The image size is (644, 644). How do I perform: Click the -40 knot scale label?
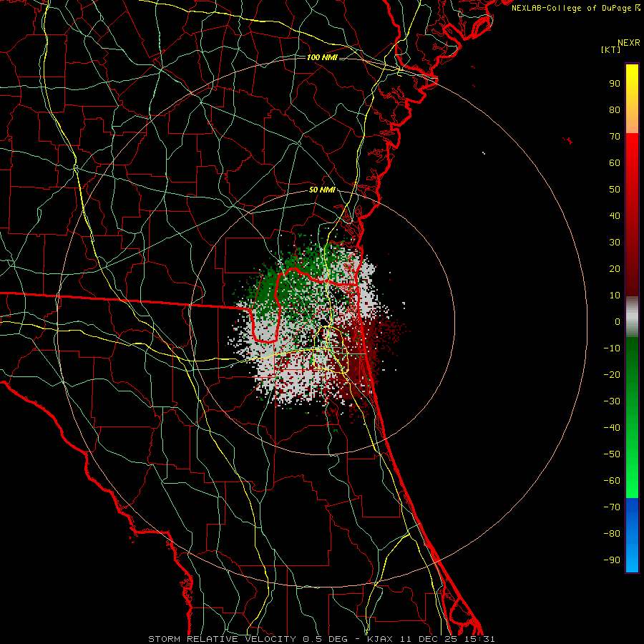[x=612, y=428]
